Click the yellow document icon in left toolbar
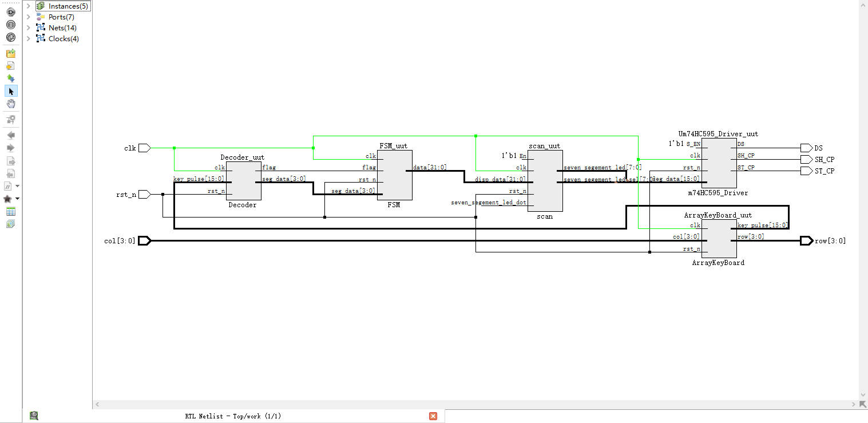 10,66
